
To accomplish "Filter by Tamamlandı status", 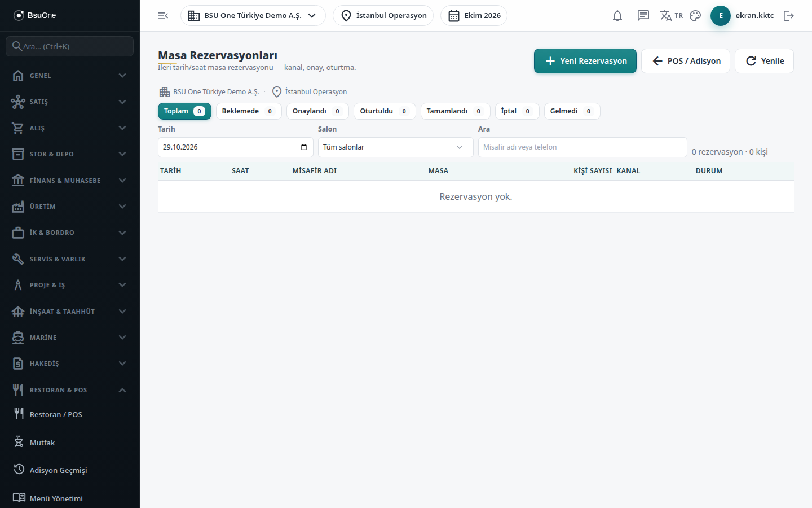I will (x=456, y=111).
